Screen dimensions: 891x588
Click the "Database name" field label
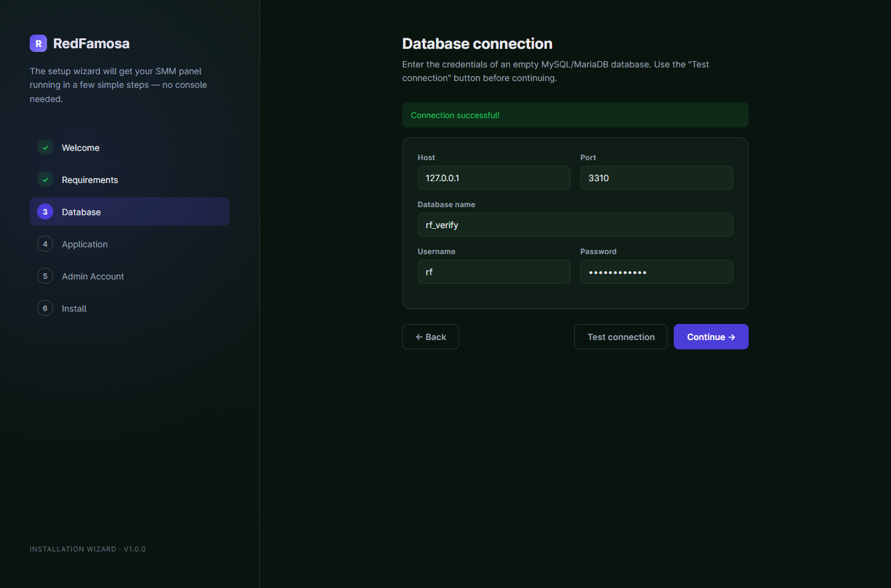click(x=446, y=205)
